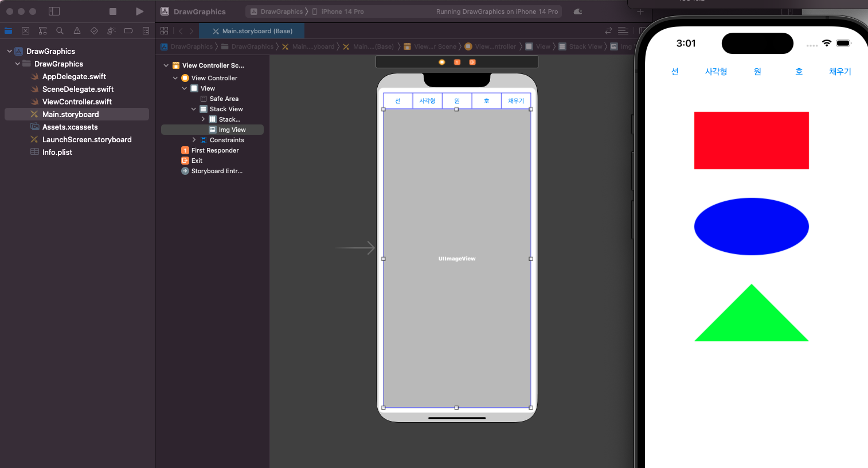Open the Symbol navigator
This screenshot has height=468, width=868.
tap(42, 31)
